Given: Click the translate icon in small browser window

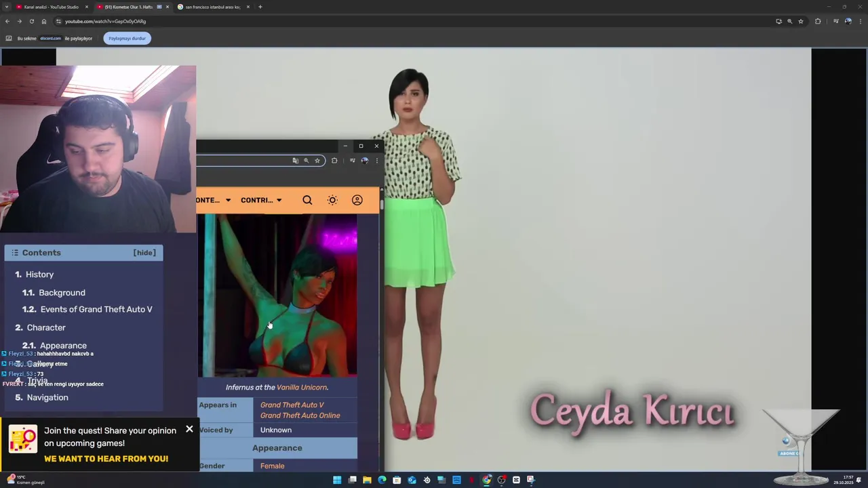Looking at the screenshot, I should 295,161.
